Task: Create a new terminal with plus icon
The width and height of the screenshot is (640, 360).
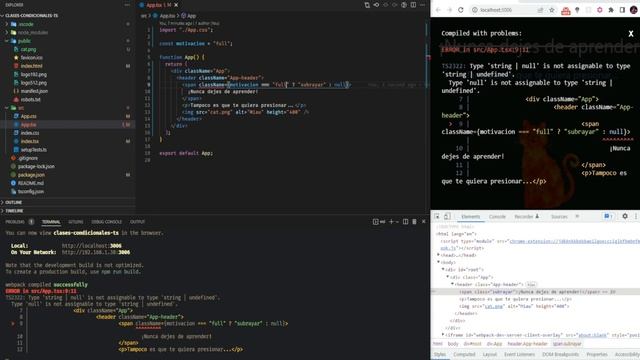Action: [x=391, y=222]
